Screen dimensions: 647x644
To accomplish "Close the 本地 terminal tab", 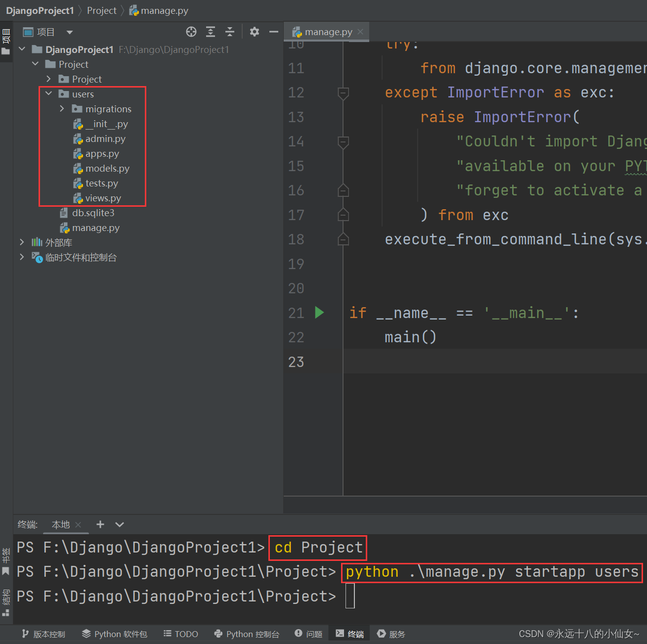I will pyautogui.click(x=78, y=525).
